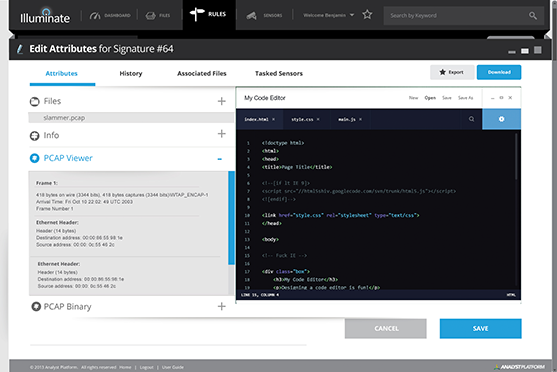Switch to the Attributes tab
This screenshot has width=557, height=372.
pos(61,74)
